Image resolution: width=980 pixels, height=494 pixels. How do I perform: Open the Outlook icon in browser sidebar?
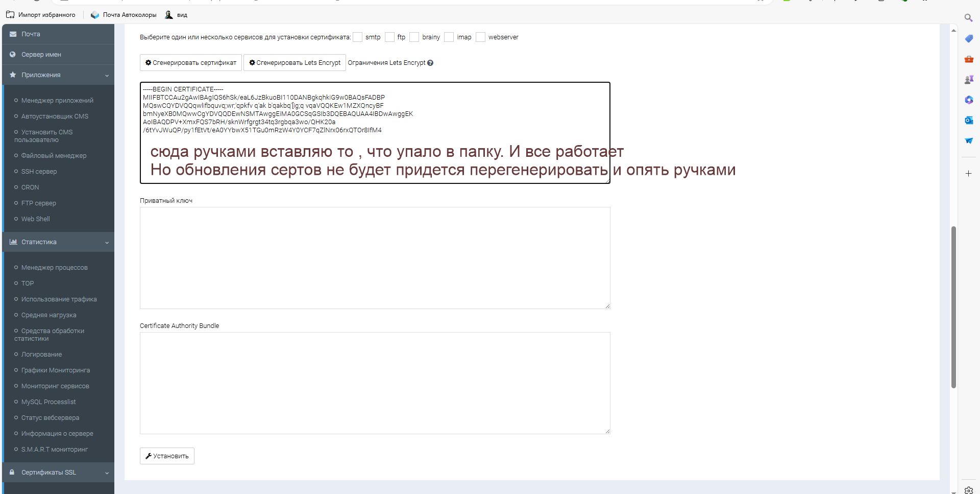tap(968, 120)
